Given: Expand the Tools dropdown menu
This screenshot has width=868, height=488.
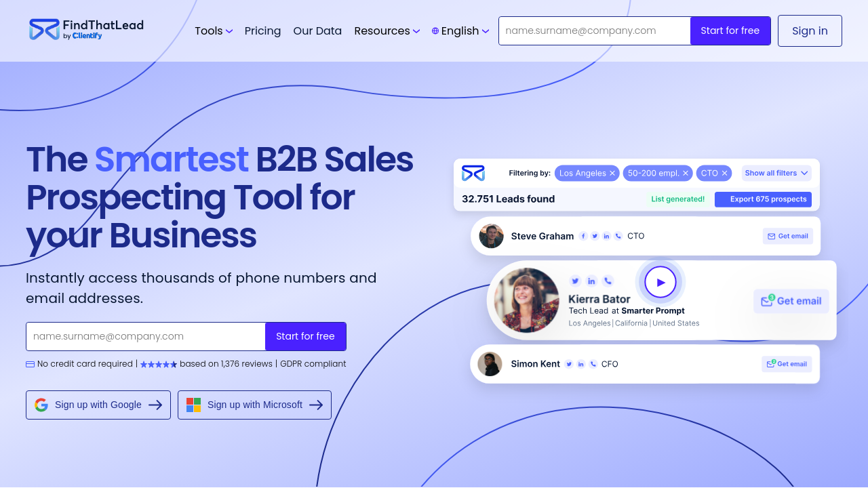Looking at the screenshot, I should click(x=214, y=31).
